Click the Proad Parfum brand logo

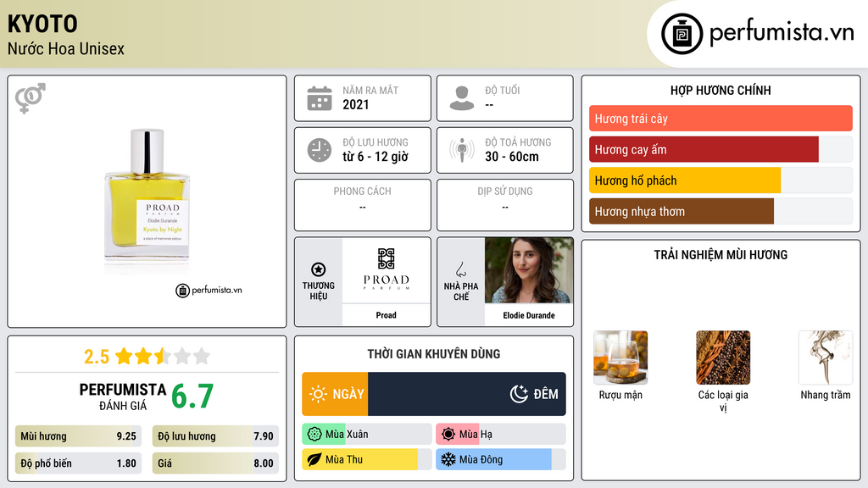(386, 270)
